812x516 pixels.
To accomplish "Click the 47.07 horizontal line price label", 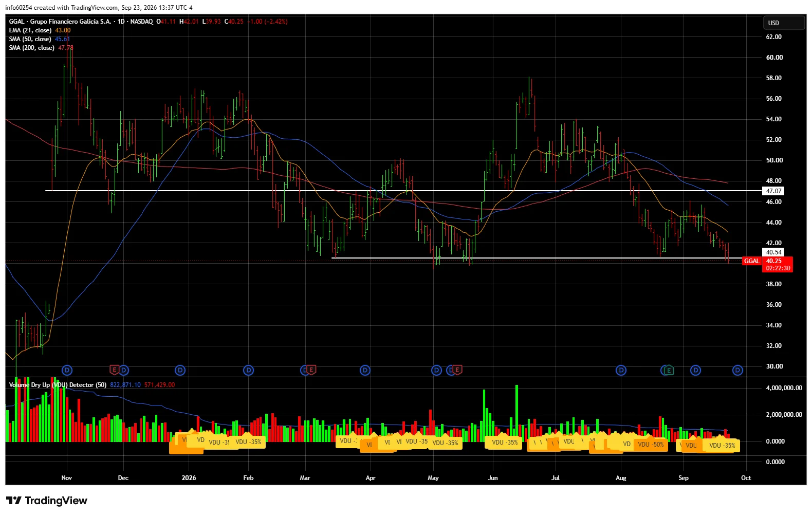I will 774,191.
